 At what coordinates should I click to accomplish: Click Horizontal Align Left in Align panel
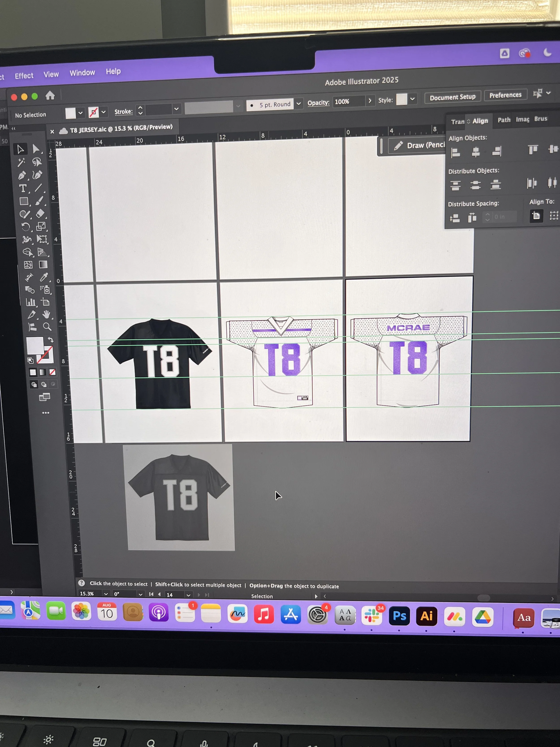click(x=456, y=153)
